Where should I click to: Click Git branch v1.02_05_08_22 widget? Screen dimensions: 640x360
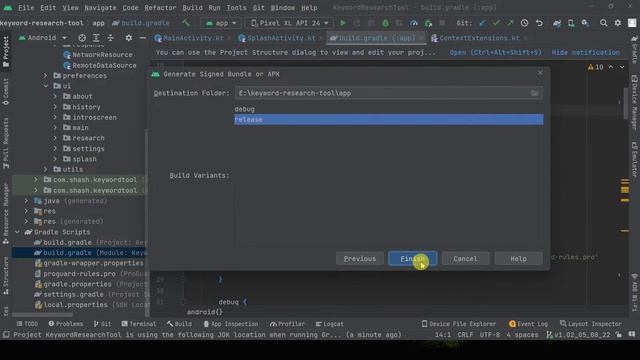pyautogui.click(x=578, y=335)
